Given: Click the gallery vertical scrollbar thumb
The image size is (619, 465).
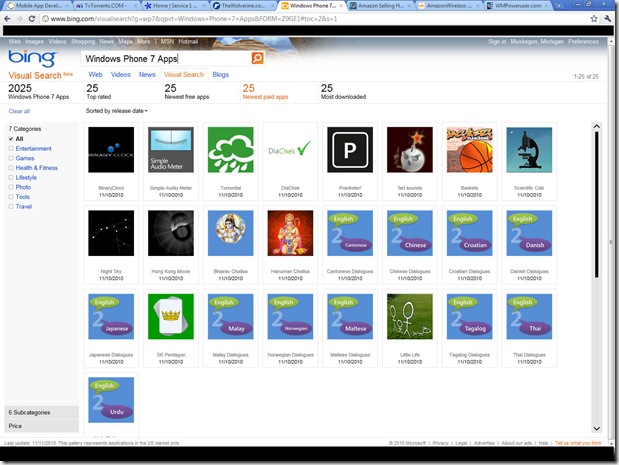Looking at the screenshot, I should click(596, 204).
